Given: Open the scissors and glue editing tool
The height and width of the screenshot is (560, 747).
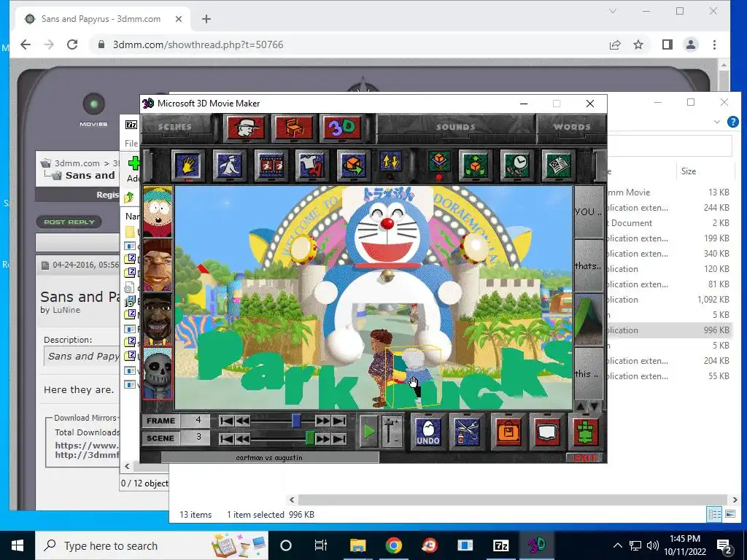Looking at the screenshot, I should click(467, 432).
